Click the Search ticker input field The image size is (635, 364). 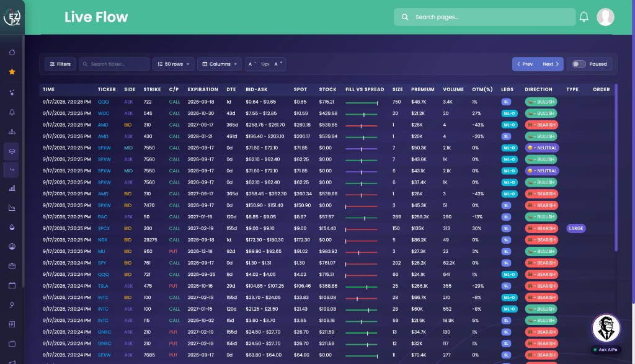114,64
